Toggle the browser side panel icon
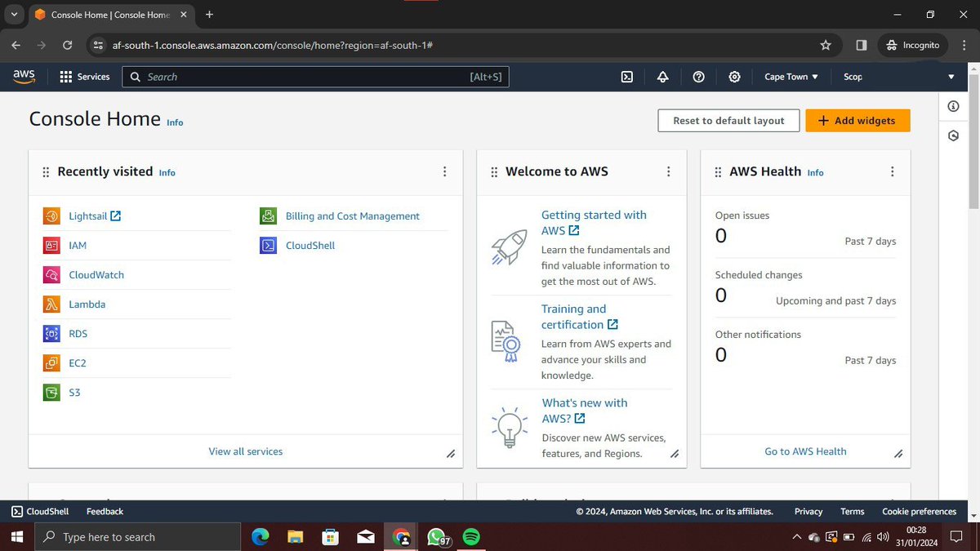Viewport: 980px width, 551px height. (x=862, y=45)
